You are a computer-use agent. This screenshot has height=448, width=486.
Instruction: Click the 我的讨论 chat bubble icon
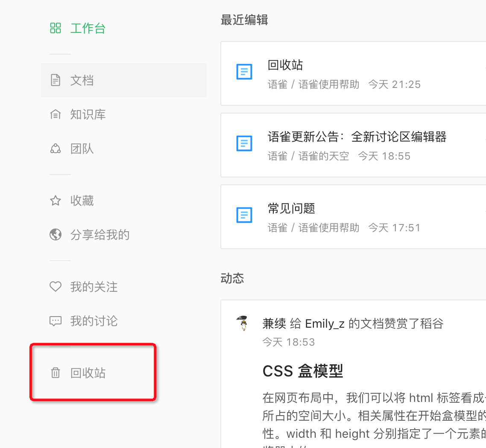[x=56, y=321]
